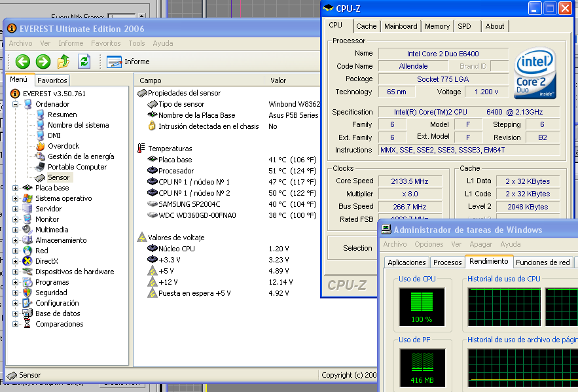Image resolution: width=578 pixels, height=392 pixels.
Task: Click the Uso de PF 416 MB gauge
Action: click(422, 368)
